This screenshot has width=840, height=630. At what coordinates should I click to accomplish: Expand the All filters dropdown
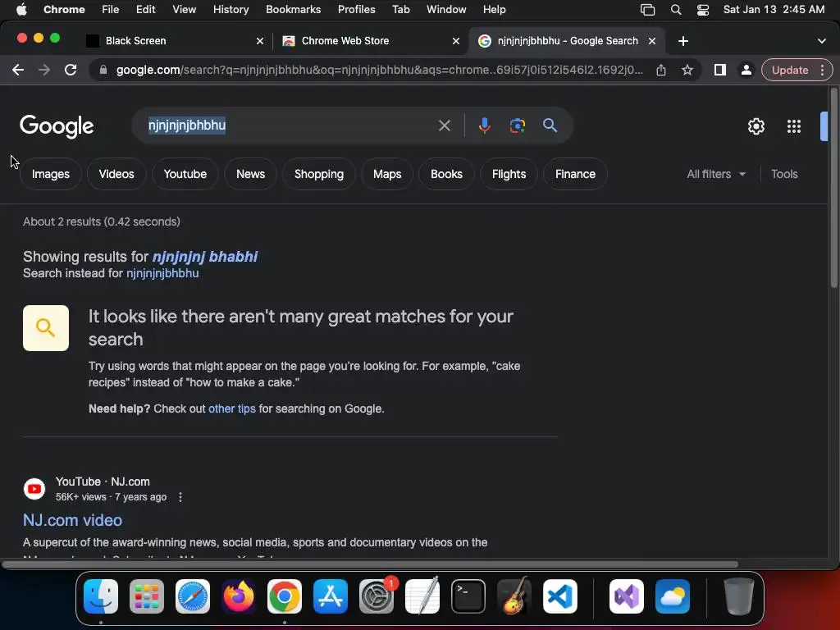(x=715, y=174)
